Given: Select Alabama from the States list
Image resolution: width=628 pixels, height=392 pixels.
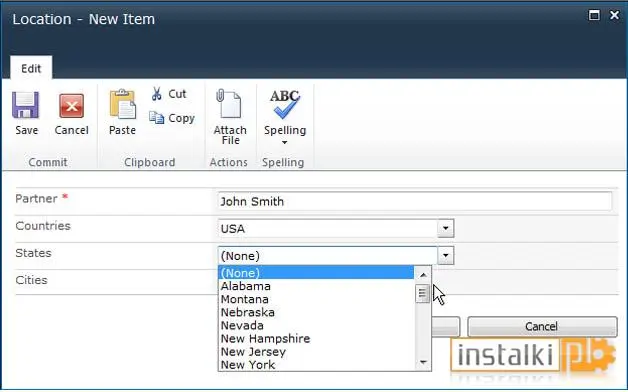Looking at the screenshot, I should coord(316,286).
